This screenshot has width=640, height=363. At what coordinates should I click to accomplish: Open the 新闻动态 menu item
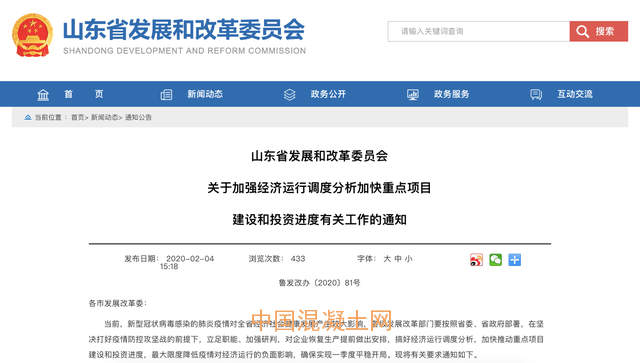click(205, 94)
